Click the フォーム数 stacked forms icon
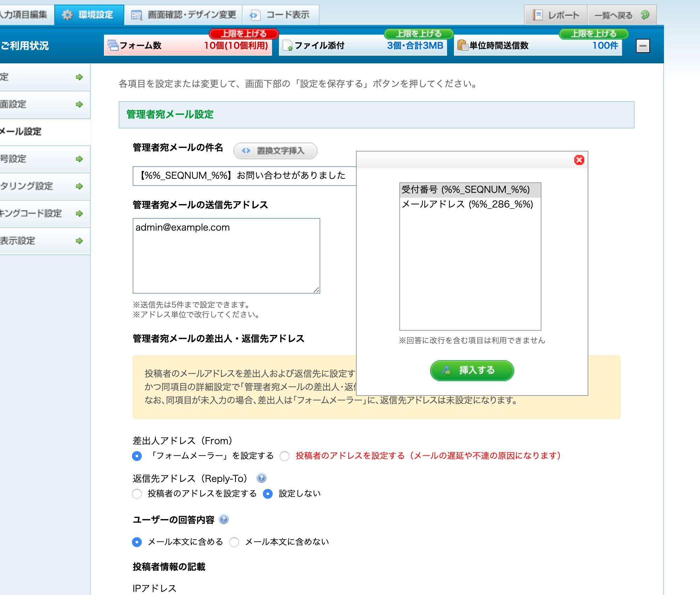Viewport: 700px width, 595px height. click(113, 45)
